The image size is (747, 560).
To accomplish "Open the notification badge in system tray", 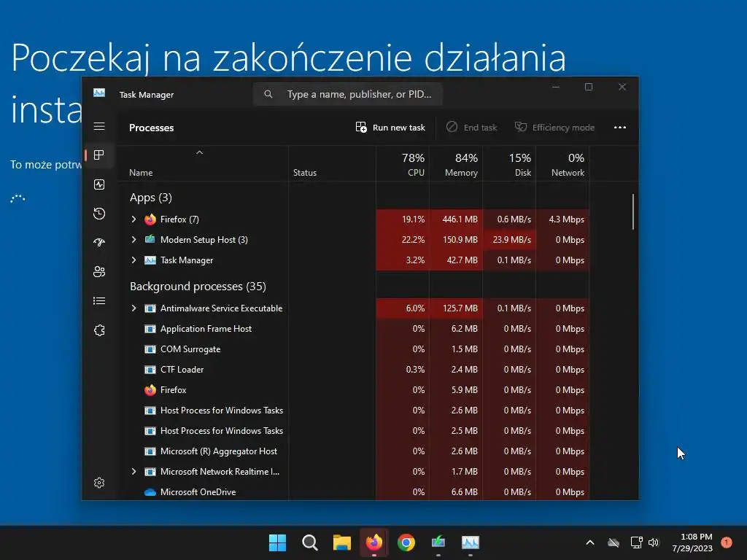I will click(726, 542).
